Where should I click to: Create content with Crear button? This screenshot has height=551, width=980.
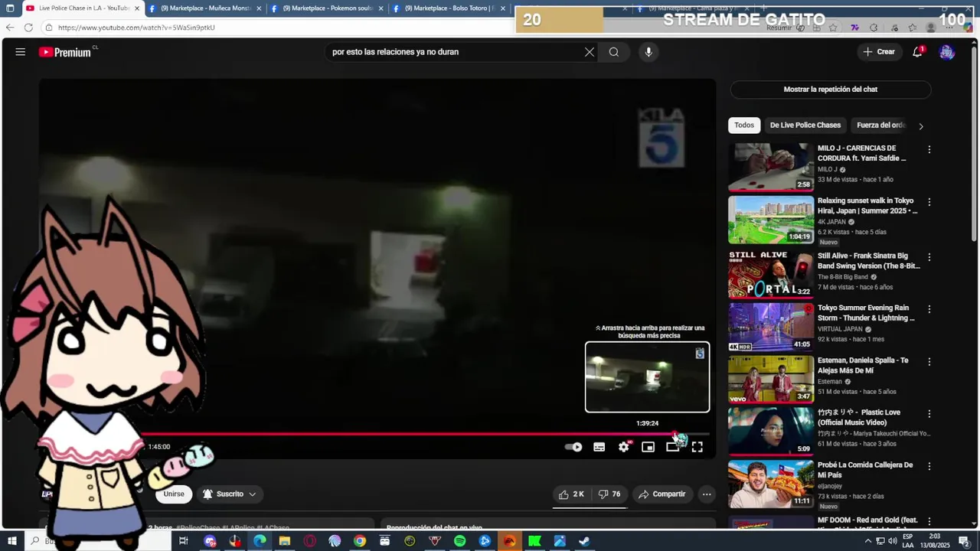tap(879, 52)
